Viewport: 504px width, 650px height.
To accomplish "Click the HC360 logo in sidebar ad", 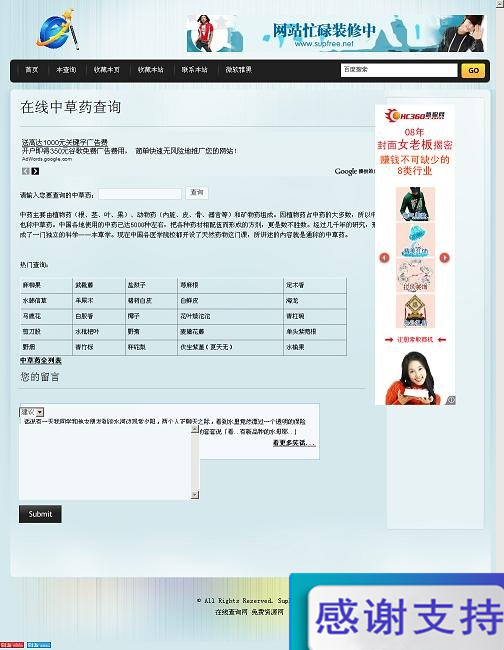I will (414, 115).
